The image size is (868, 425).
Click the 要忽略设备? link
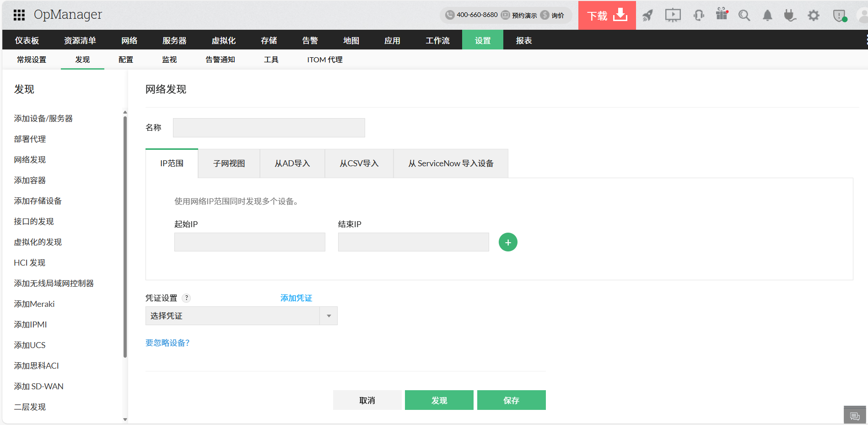pyautogui.click(x=167, y=343)
